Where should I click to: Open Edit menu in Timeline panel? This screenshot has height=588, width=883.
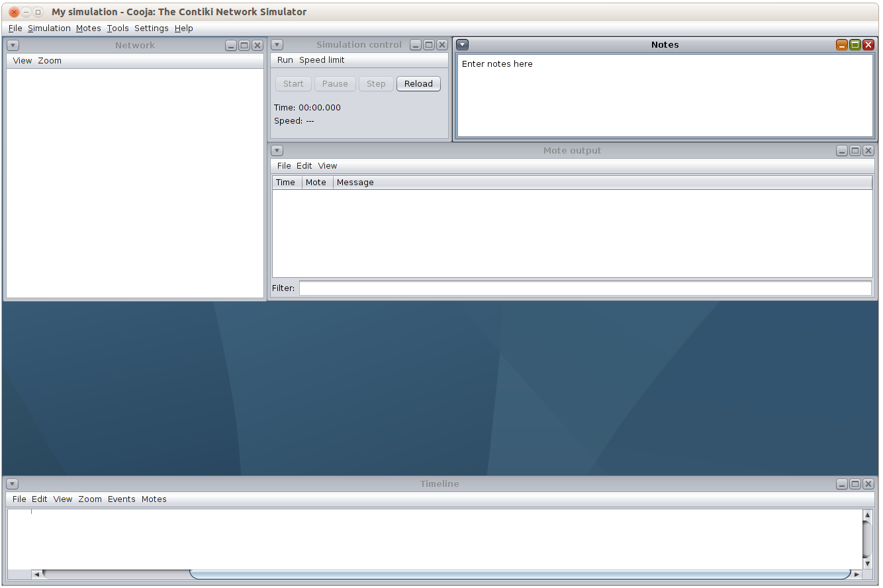(x=40, y=499)
